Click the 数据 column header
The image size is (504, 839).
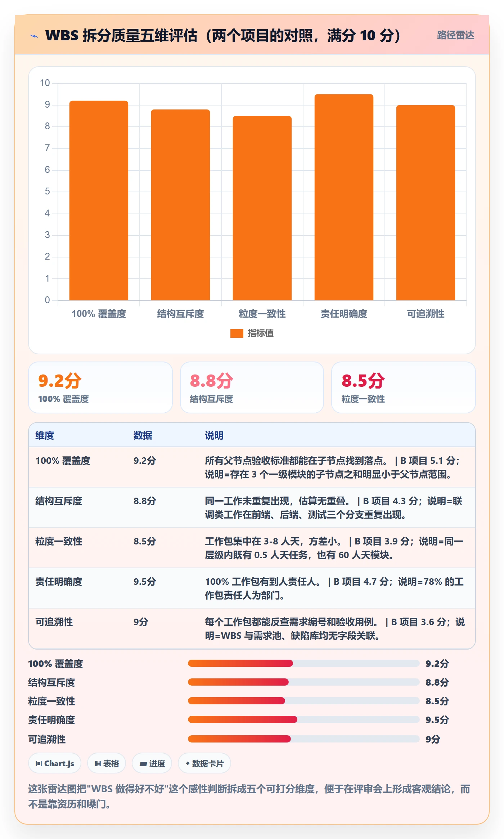[143, 435]
